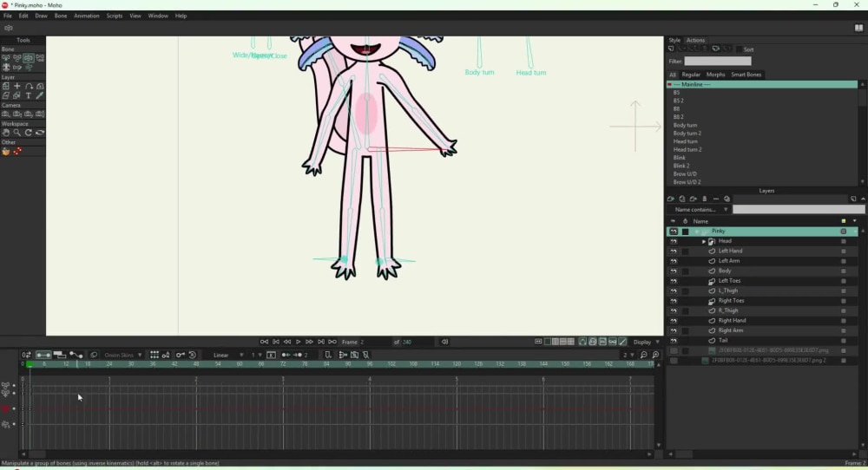Click the current Frame number field

[375, 342]
